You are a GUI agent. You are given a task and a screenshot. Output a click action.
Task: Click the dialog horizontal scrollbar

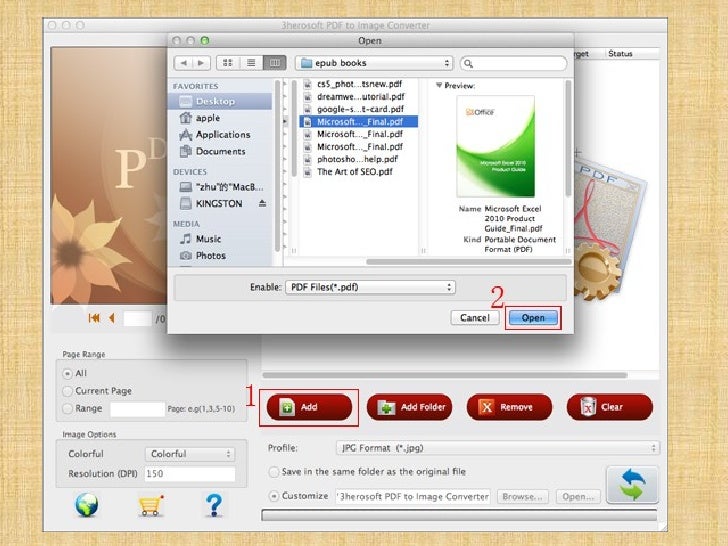pos(468,262)
